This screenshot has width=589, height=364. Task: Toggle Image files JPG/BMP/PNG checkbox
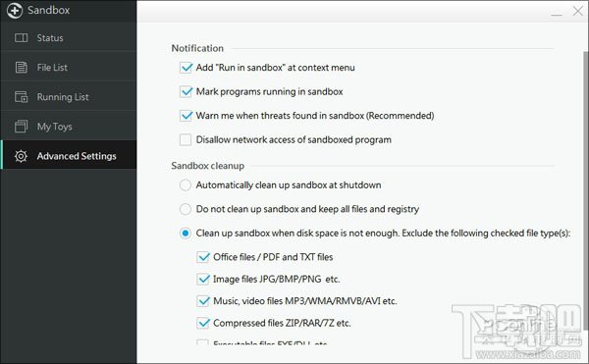203,280
